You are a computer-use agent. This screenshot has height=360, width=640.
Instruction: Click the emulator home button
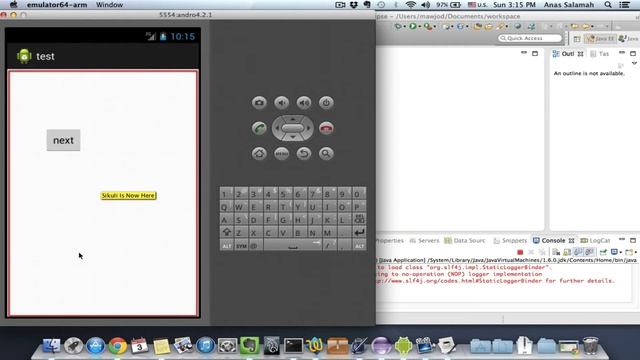(259, 153)
